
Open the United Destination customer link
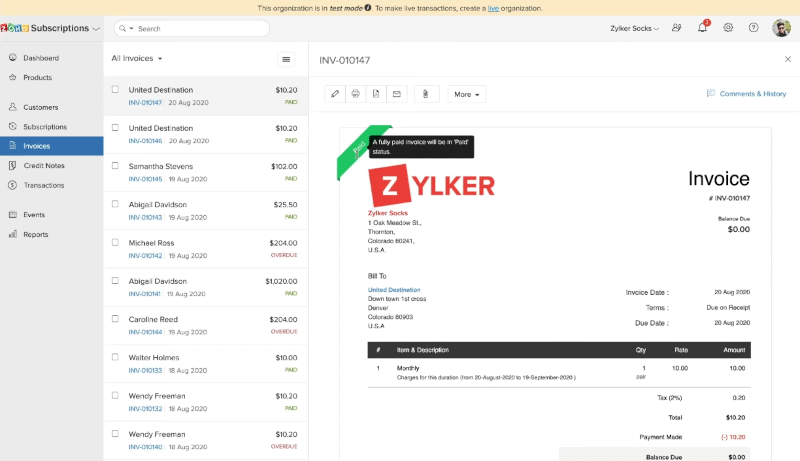[x=394, y=289]
